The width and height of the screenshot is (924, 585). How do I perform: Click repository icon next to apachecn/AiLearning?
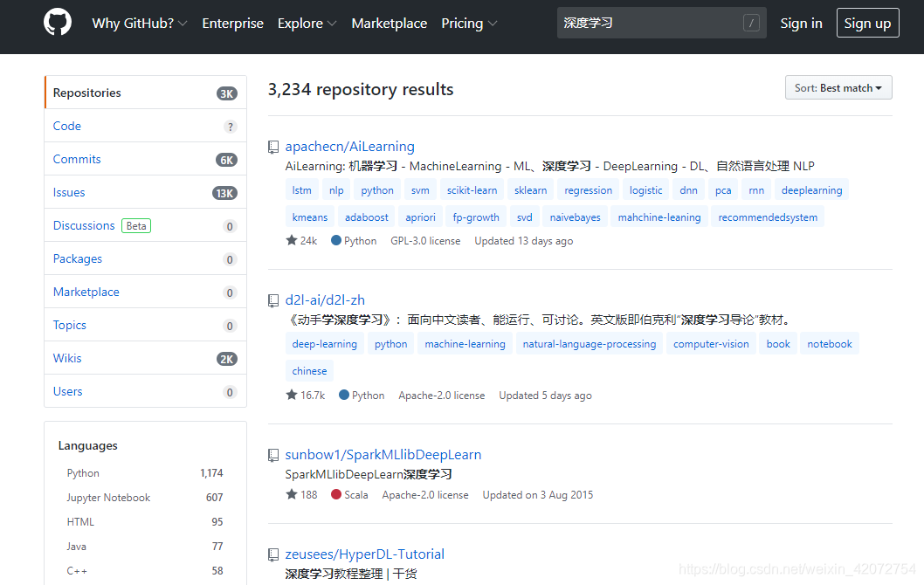tap(272, 147)
